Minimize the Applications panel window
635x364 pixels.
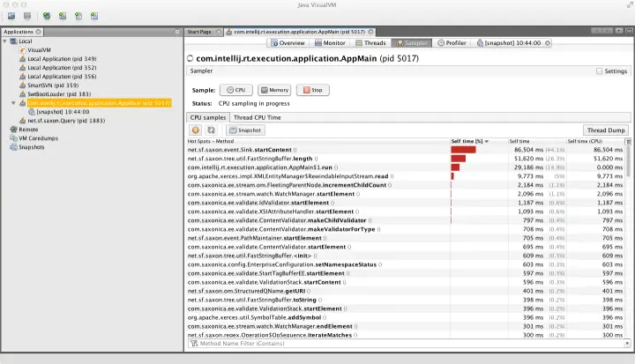pyautogui.click(x=177, y=32)
